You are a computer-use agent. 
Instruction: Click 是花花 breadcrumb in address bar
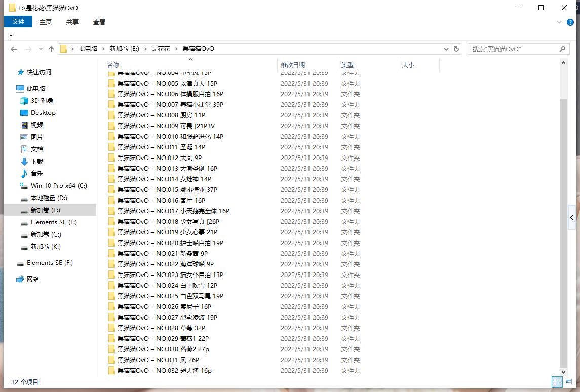coord(161,49)
